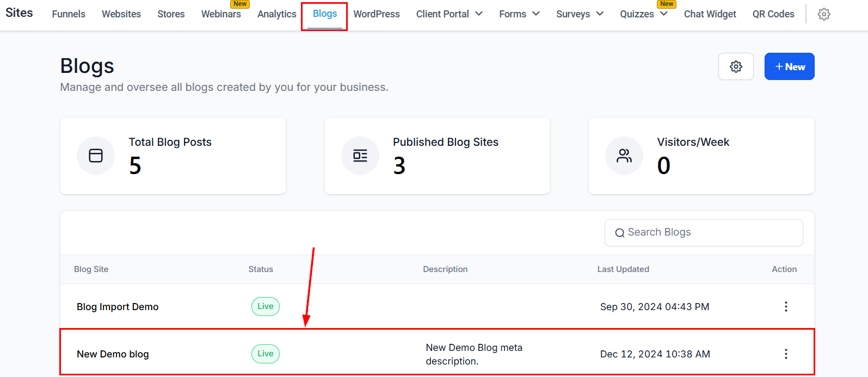Open the New Demo blog entry
Viewport: 868px width, 377px height.
tap(113, 354)
